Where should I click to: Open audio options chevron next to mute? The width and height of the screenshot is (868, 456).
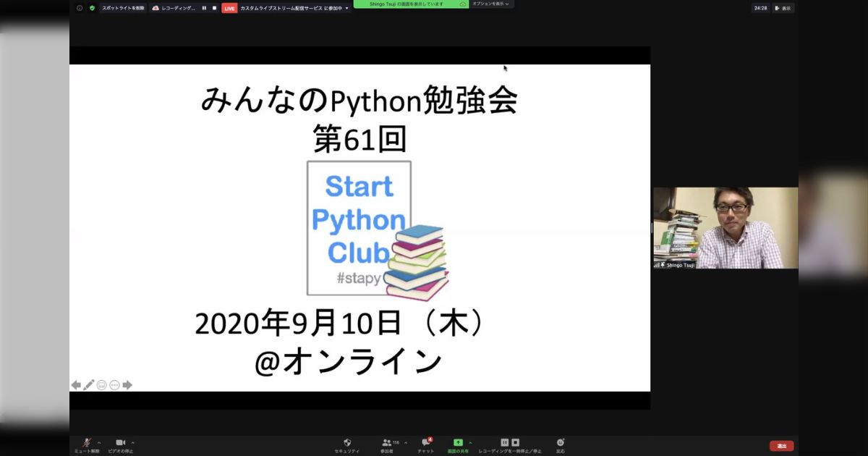pos(98,442)
